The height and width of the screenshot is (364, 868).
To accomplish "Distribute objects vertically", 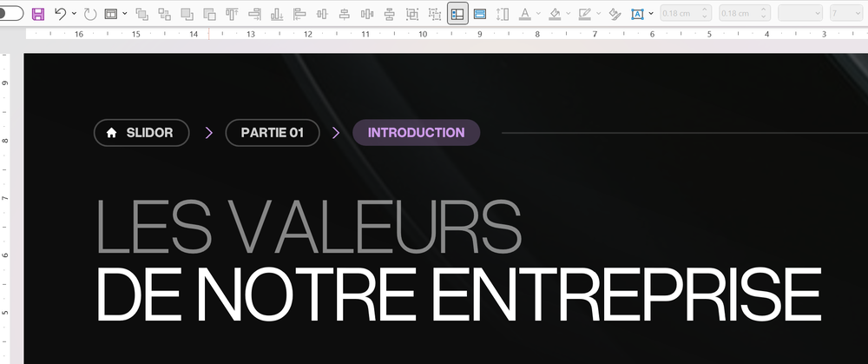I will pos(389,14).
